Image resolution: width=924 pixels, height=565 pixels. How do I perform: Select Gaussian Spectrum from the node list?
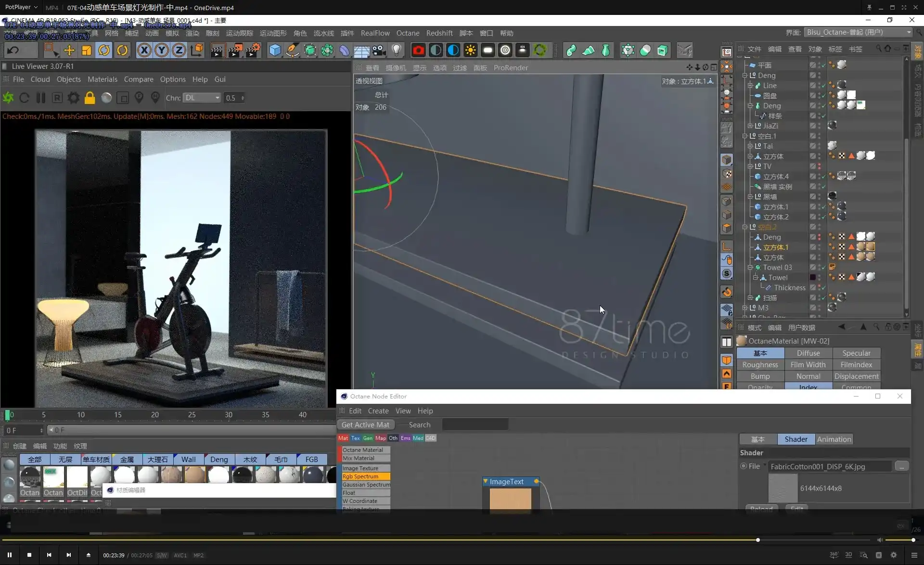coord(366,485)
